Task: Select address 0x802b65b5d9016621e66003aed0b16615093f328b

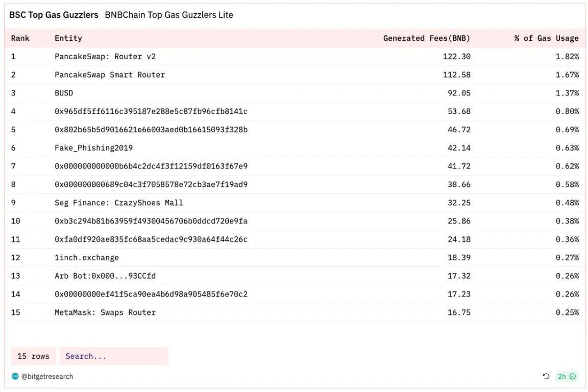Action: pos(151,130)
